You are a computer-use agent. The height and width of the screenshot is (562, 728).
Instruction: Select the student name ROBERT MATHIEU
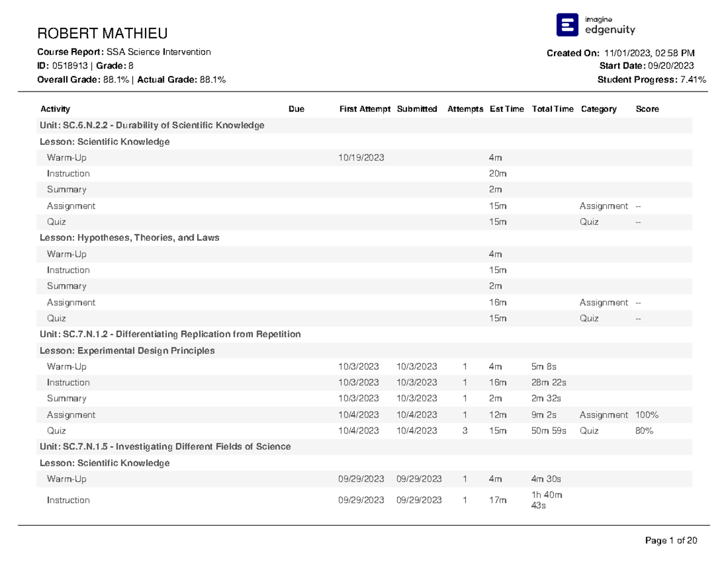(103, 33)
